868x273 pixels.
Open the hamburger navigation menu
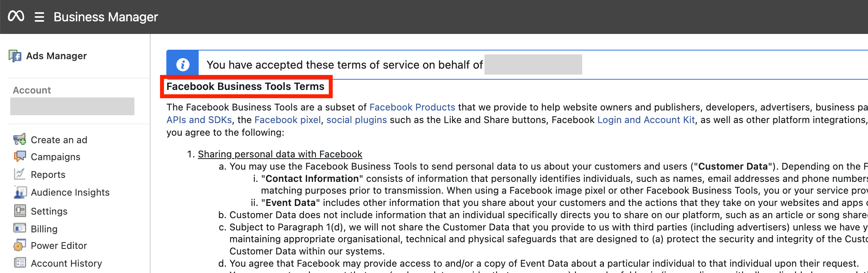(x=39, y=17)
